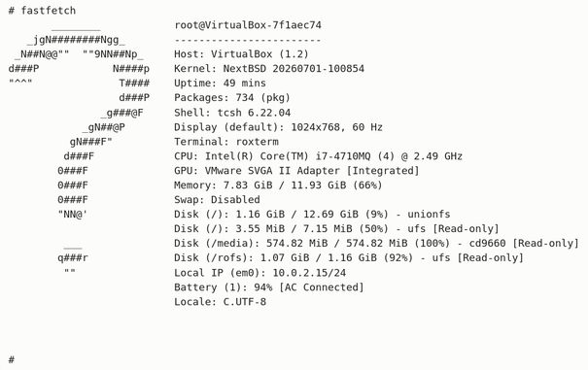Screen dimensions: 588x370
Task: Click the Memory 7.83 GiB line
Action: [278, 185]
